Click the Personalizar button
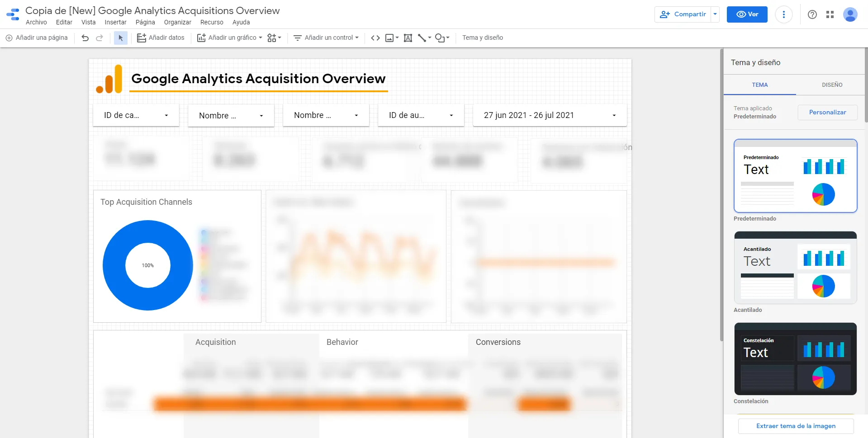Image resolution: width=868 pixels, height=438 pixels. pos(827,113)
